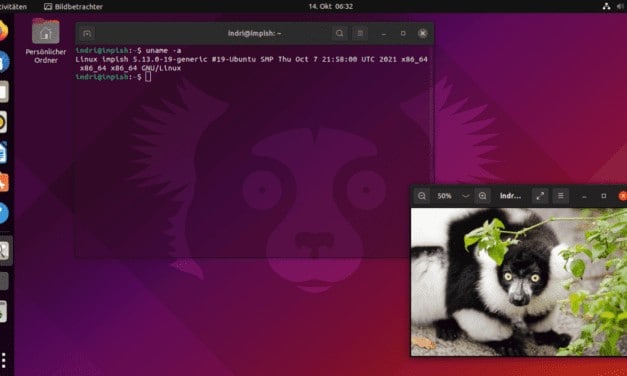Show all applications grid

click(x=4, y=360)
